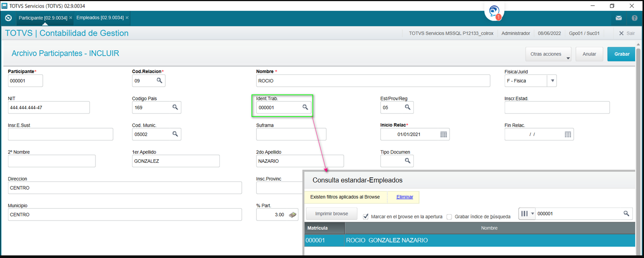644x258 pixels.
Task: Click the 2º Nombre input field
Action: coord(52,161)
